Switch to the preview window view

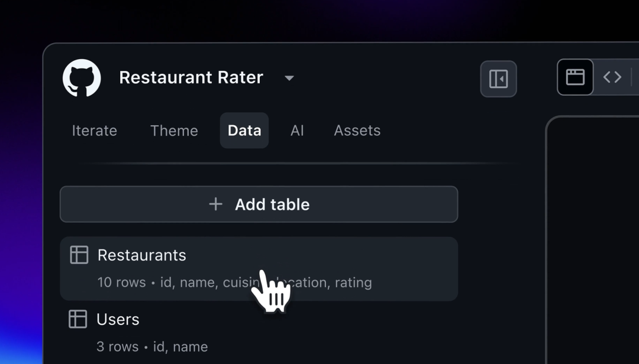click(x=575, y=77)
